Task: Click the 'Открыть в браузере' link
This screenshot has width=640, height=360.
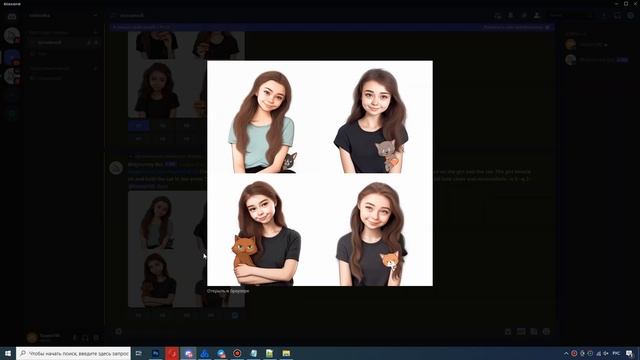Action: [x=228, y=291]
